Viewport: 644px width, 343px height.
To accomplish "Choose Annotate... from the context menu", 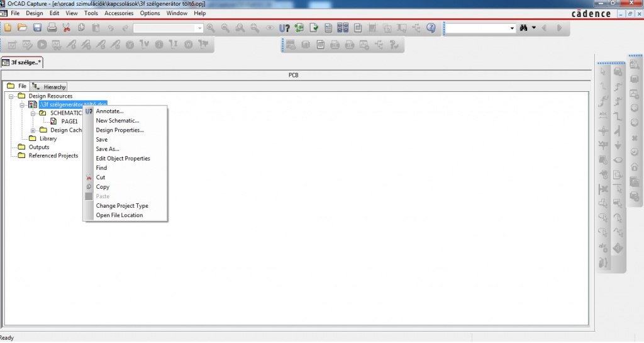I will click(125, 111).
